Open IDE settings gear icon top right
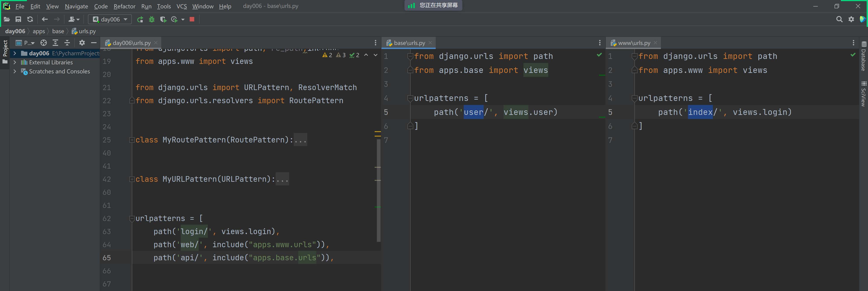 point(851,19)
